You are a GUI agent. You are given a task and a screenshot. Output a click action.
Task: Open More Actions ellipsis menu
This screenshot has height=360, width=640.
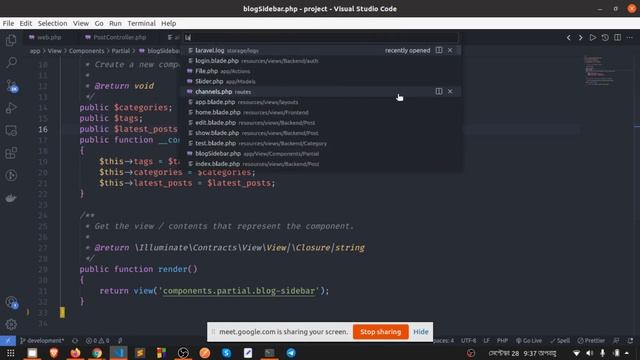point(629,38)
